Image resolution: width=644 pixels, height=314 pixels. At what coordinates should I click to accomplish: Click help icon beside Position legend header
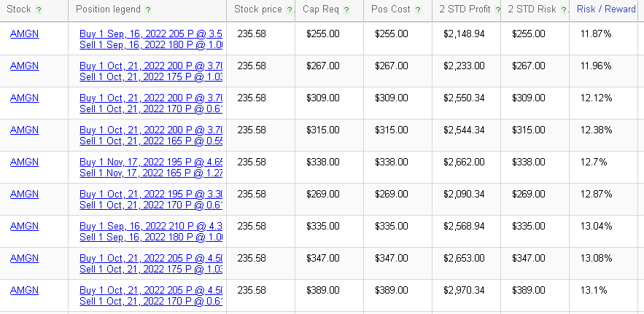click(x=148, y=10)
